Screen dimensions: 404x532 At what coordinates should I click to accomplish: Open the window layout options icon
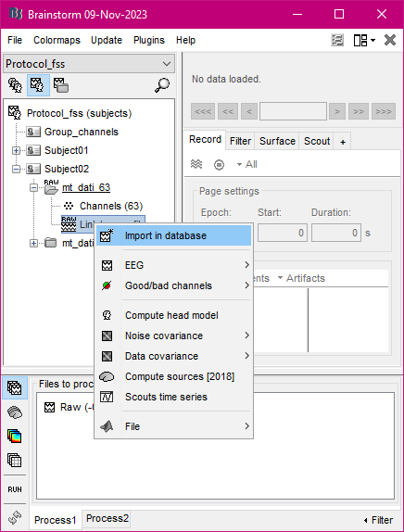(364, 41)
